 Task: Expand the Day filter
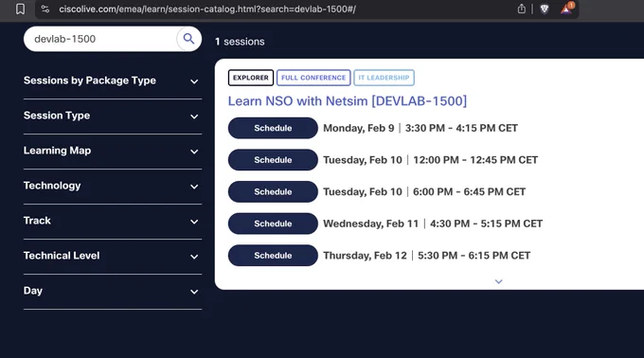(x=113, y=291)
